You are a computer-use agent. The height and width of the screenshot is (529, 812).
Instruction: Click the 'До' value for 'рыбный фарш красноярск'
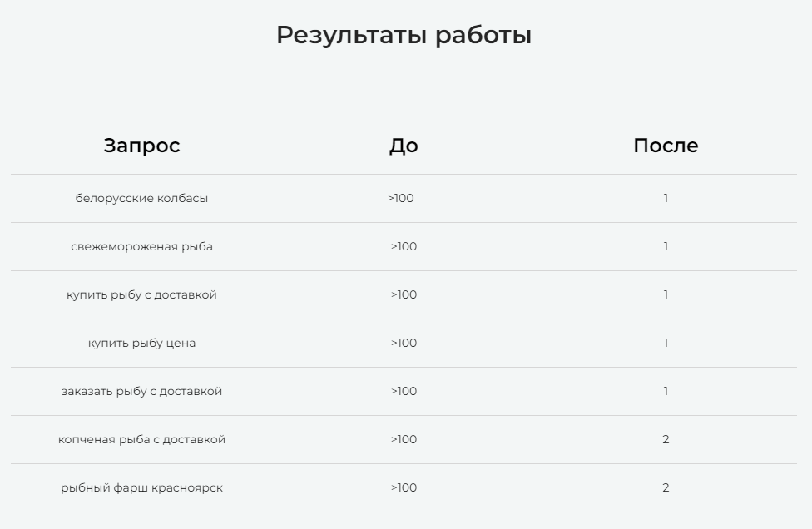point(404,487)
